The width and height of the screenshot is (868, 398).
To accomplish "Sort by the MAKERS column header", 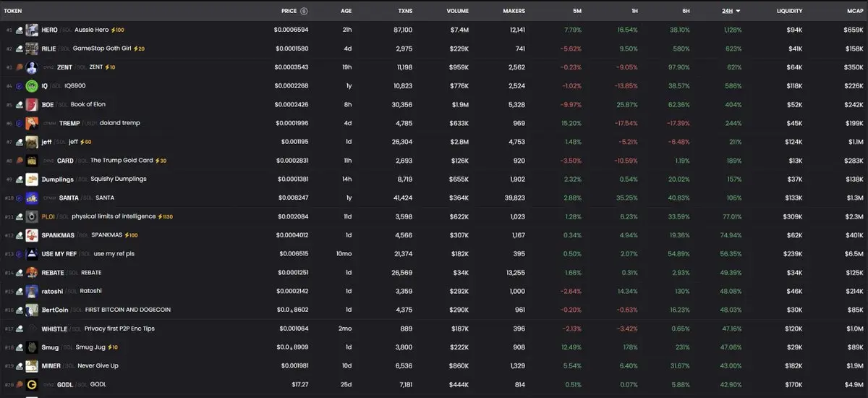I will pyautogui.click(x=514, y=11).
